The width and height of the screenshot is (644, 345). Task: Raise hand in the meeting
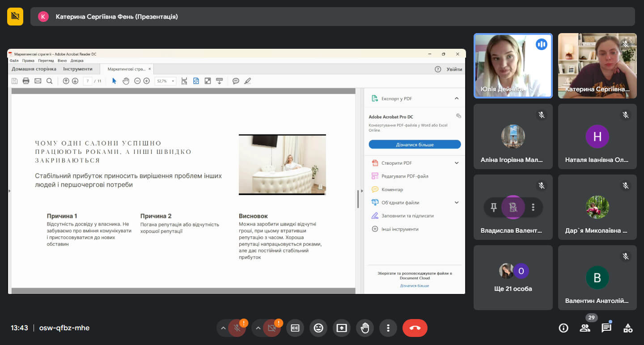tap(365, 328)
